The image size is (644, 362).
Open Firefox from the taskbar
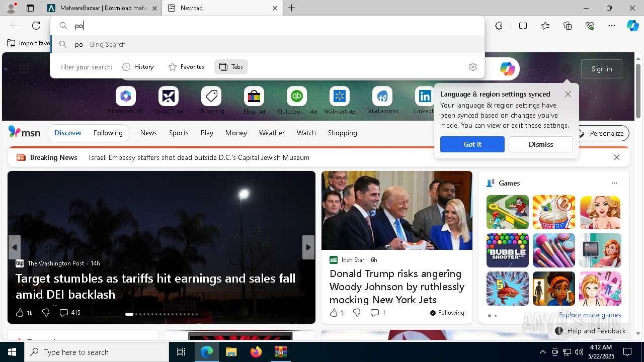pos(256,352)
